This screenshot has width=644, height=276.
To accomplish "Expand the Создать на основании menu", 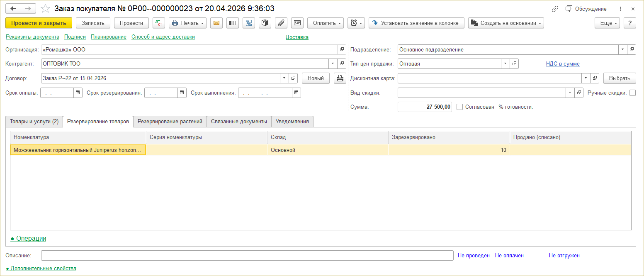I will point(506,23).
